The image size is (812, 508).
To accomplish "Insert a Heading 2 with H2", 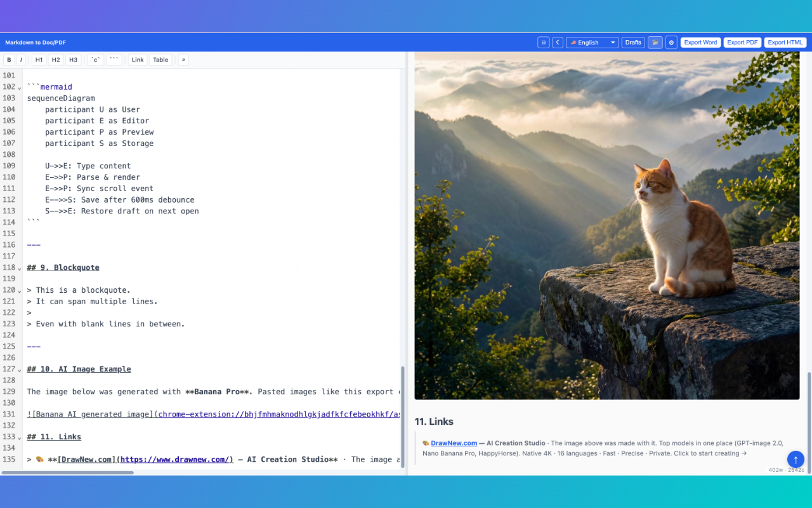I will tap(56, 60).
